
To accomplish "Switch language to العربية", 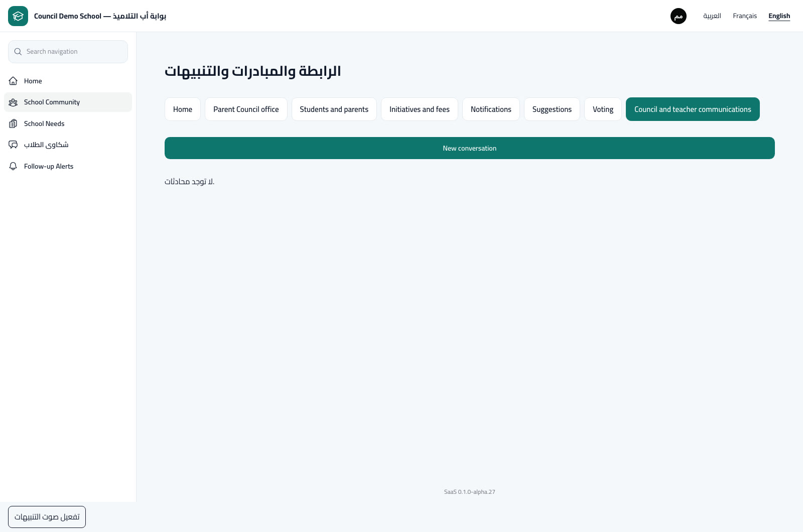I will (x=712, y=16).
